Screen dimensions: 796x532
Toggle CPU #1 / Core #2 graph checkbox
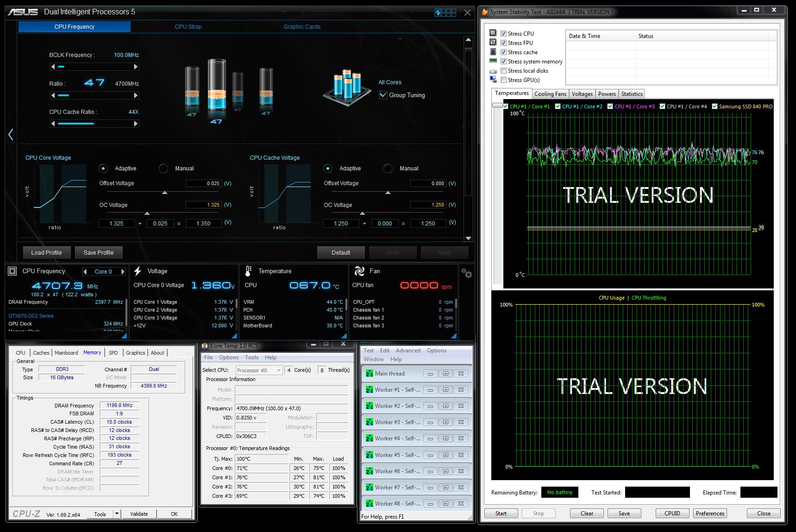click(558, 106)
